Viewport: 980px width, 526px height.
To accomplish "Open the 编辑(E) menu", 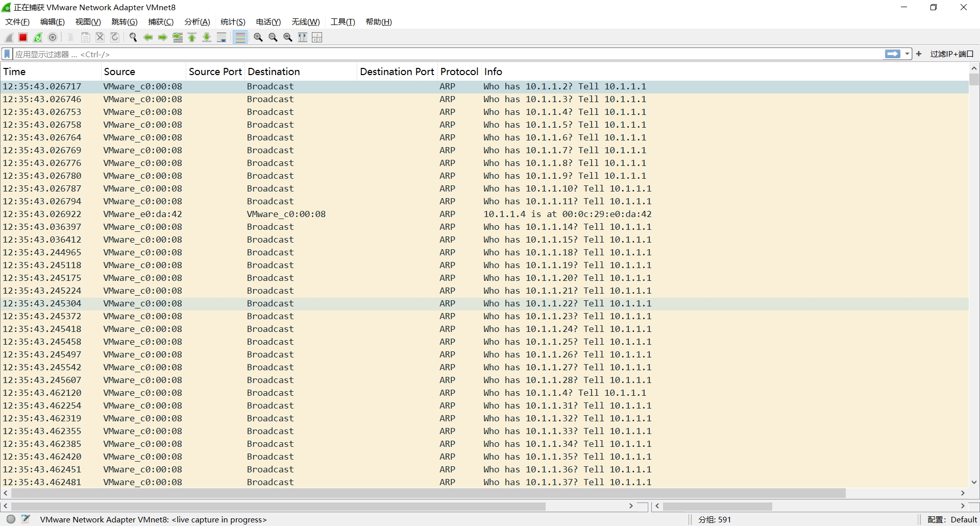I will coord(53,22).
